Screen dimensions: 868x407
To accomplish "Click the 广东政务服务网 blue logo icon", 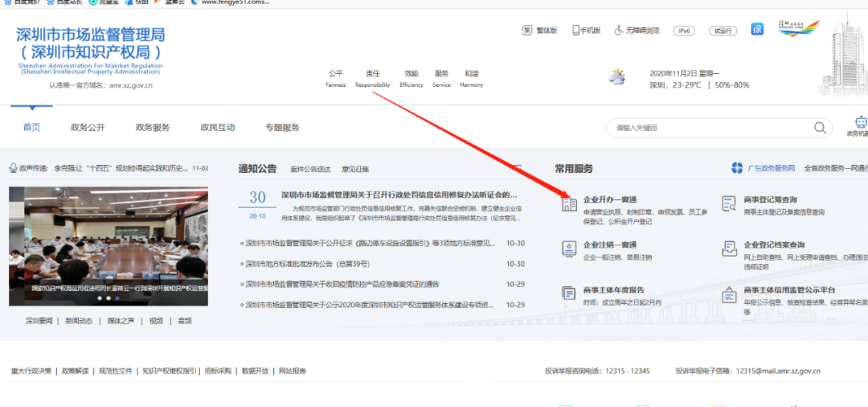I will (x=737, y=168).
